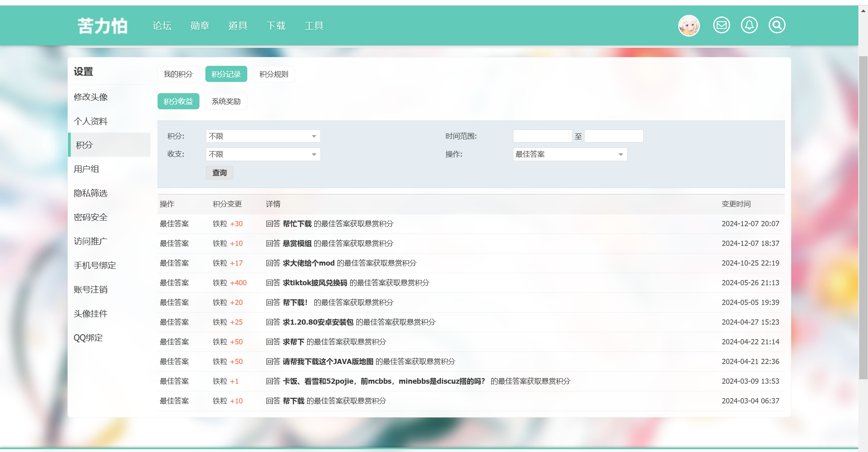The image size is (868, 452).
Task: Open the notifications bell icon
Action: (749, 25)
